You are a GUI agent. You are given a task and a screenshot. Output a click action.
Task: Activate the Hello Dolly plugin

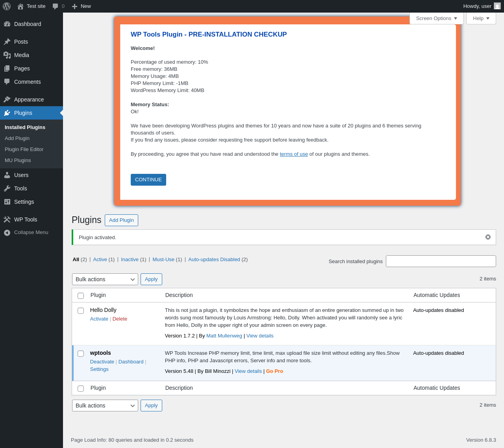click(x=99, y=319)
